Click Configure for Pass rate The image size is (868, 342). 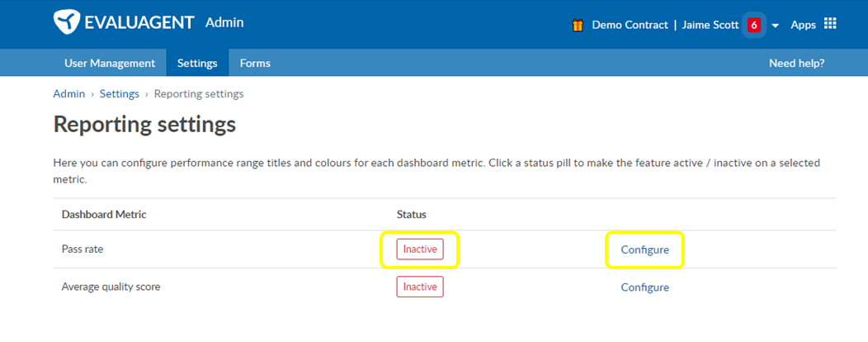(644, 250)
